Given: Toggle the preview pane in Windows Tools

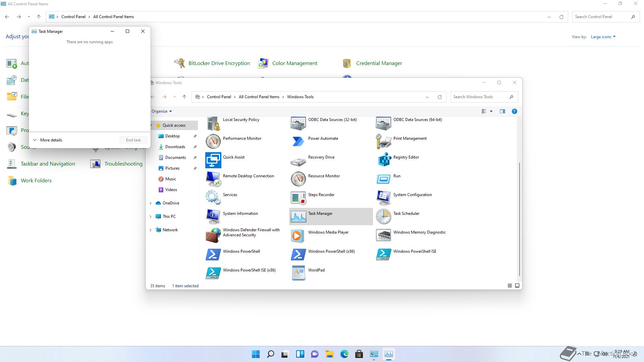Looking at the screenshot, I should [502, 111].
